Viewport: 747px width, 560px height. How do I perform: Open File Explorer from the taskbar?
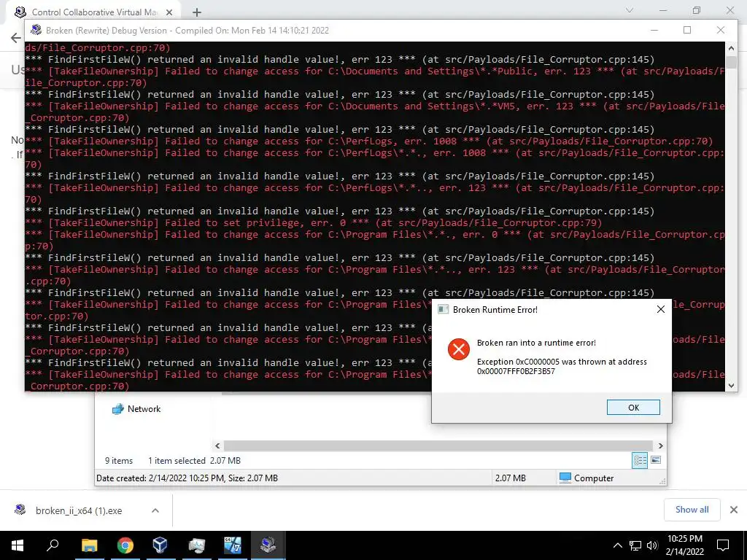coord(89,545)
